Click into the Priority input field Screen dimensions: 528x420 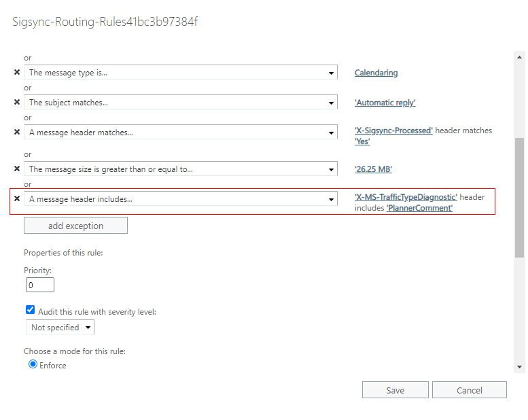(x=40, y=285)
